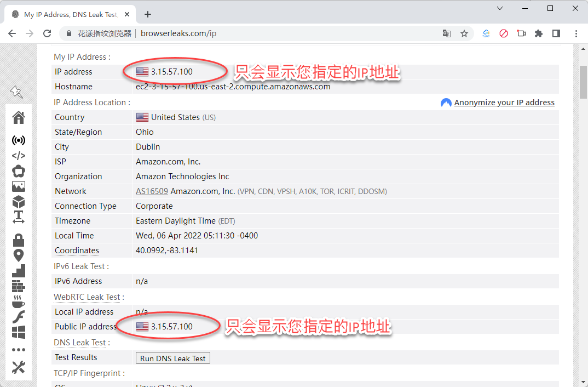Image resolution: width=588 pixels, height=387 pixels.
Task: Select the top IP address 3.15.57.100 value
Action: tap(172, 72)
